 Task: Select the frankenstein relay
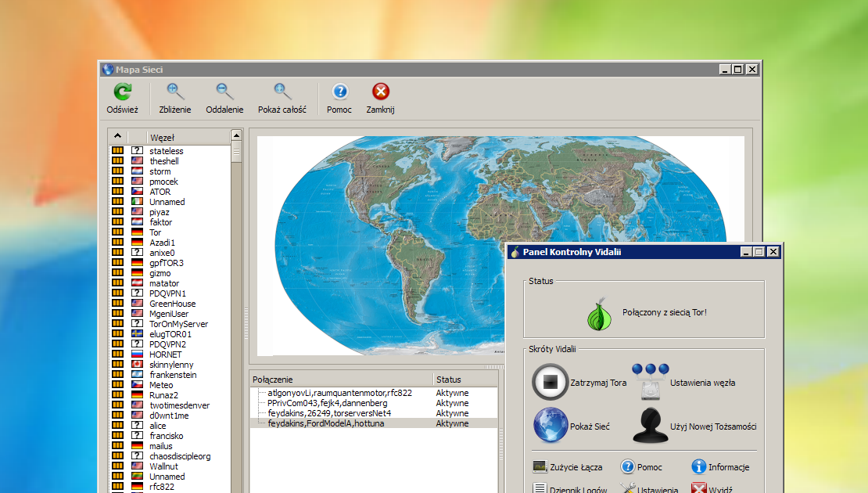[x=173, y=375]
